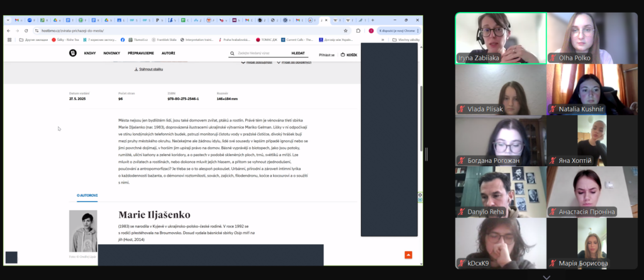Click the HLEDAT search button
Screen dimensions: 644x280
pos(298,53)
